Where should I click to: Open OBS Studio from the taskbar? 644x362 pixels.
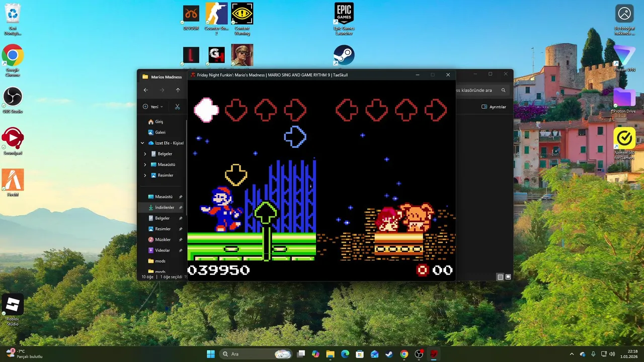click(419, 354)
